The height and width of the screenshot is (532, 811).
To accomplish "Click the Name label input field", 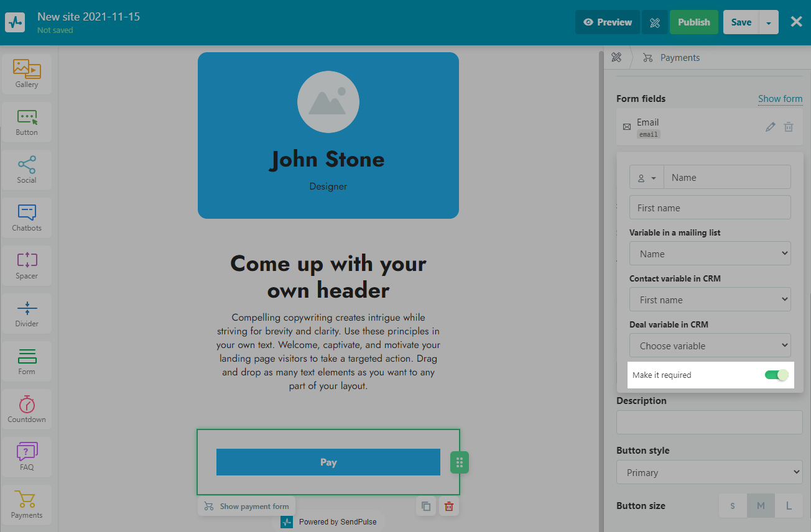I will [728, 177].
